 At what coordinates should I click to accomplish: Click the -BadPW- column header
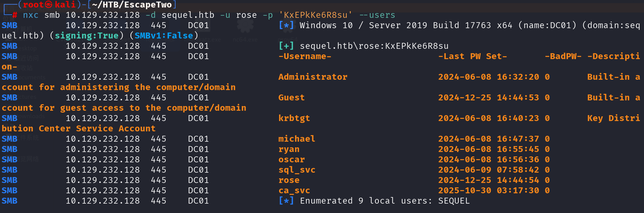[x=563, y=56]
